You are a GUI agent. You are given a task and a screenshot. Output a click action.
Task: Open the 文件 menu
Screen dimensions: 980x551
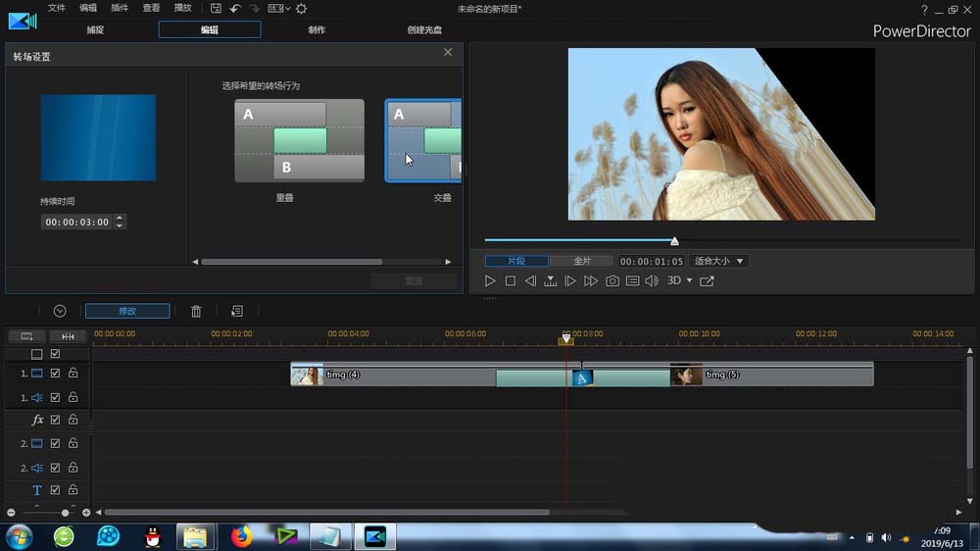57,8
